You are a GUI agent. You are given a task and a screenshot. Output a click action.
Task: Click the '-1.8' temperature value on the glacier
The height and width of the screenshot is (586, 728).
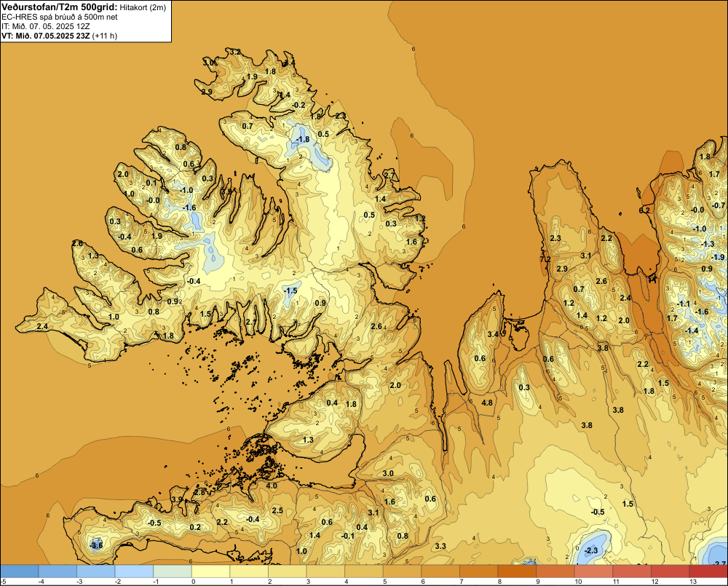[x=303, y=139]
